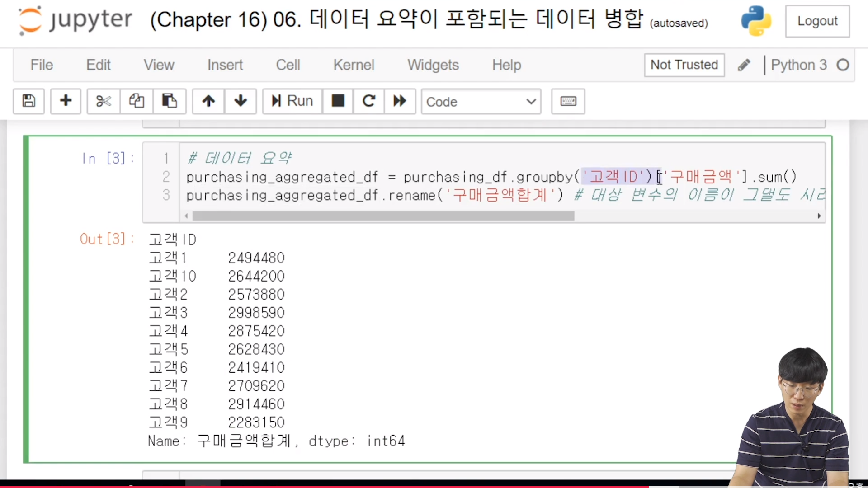Move selected cell up arrow
The image size is (868, 488).
point(208,101)
